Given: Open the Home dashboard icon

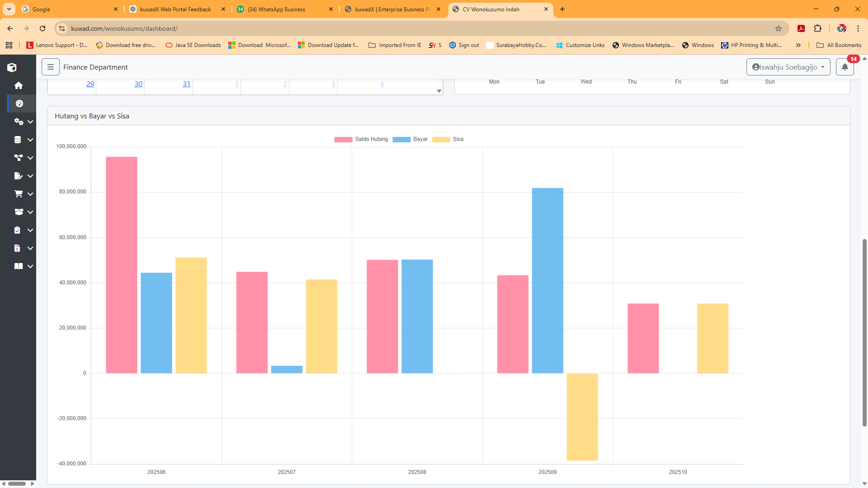Looking at the screenshot, I should [19, 85].
